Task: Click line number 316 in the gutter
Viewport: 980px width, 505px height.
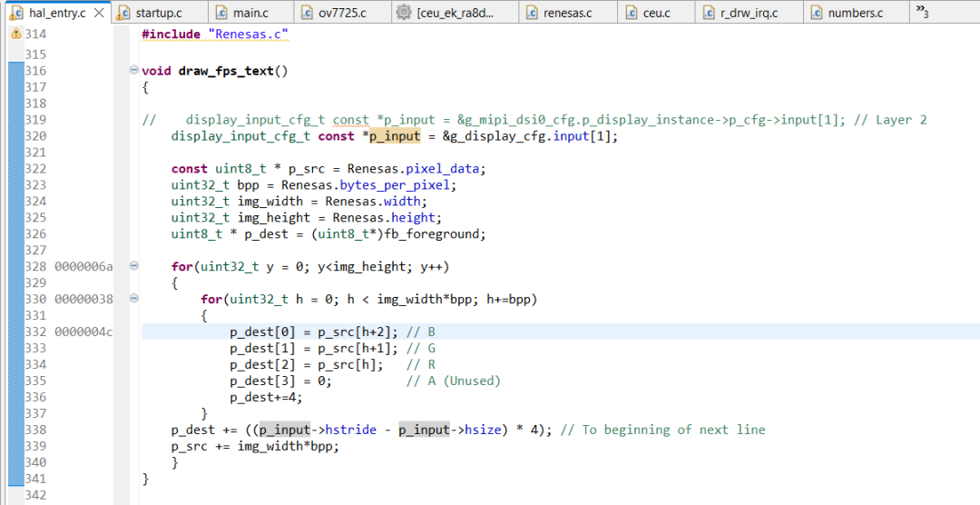Action: (35, 71)
